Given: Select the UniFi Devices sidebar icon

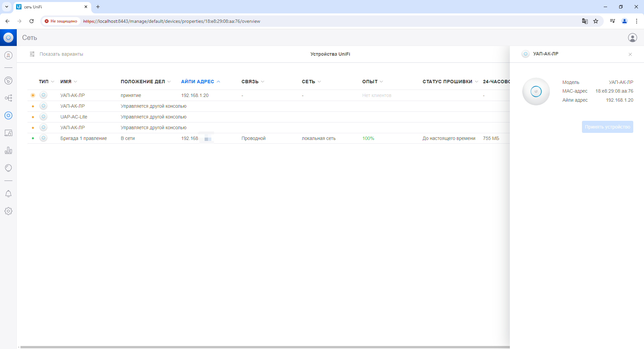Looking at the screenshot, I should point(8,115).
